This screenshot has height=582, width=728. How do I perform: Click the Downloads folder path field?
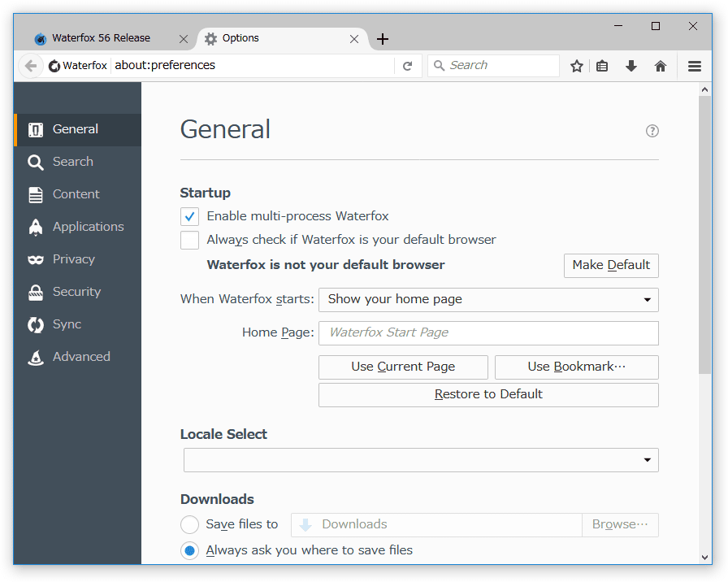pos(436,524)
